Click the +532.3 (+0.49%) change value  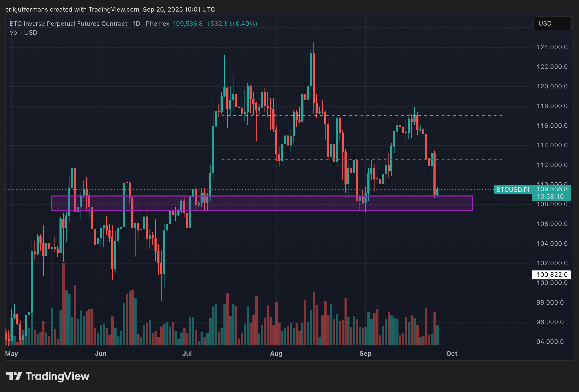(x=231, y=24)
